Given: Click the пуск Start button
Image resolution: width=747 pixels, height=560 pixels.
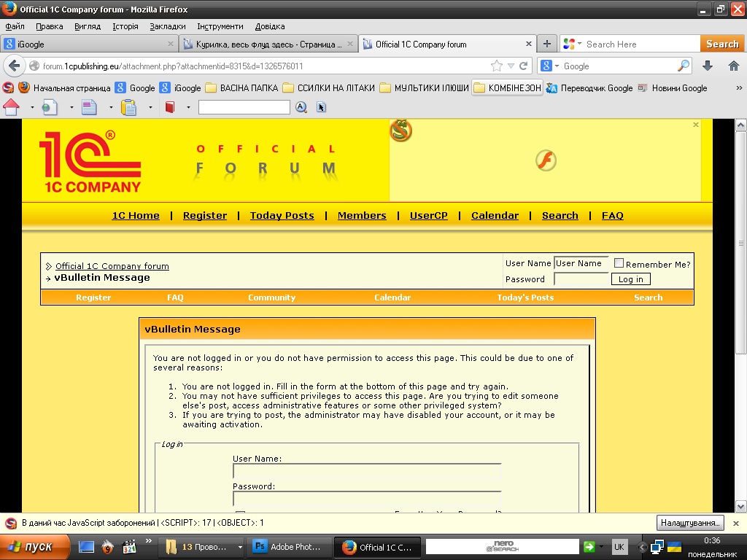Looking at the screenshot, I should 34,547.
